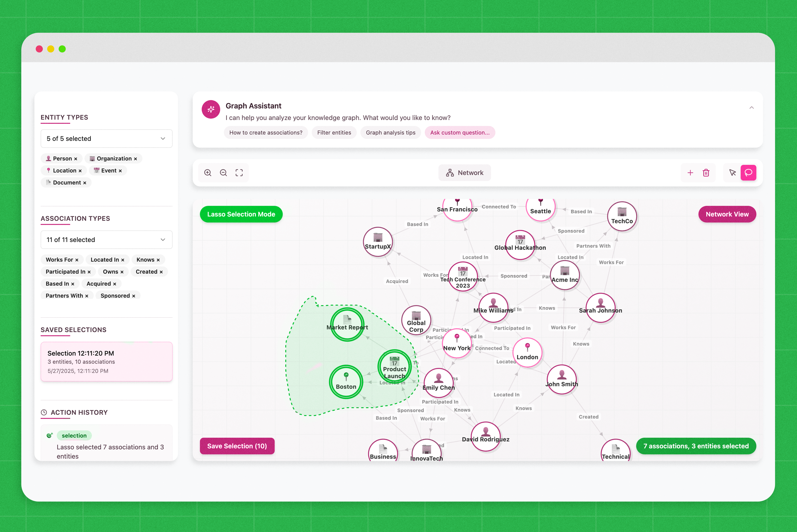Select the New York location node

(x=457, y=343)
